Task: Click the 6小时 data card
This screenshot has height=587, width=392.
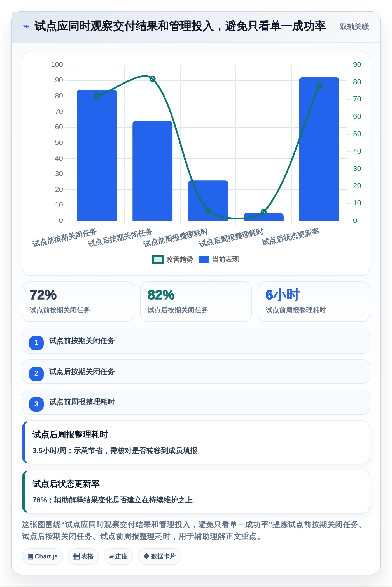Action: pyautogui.click(x=314, y=302)
